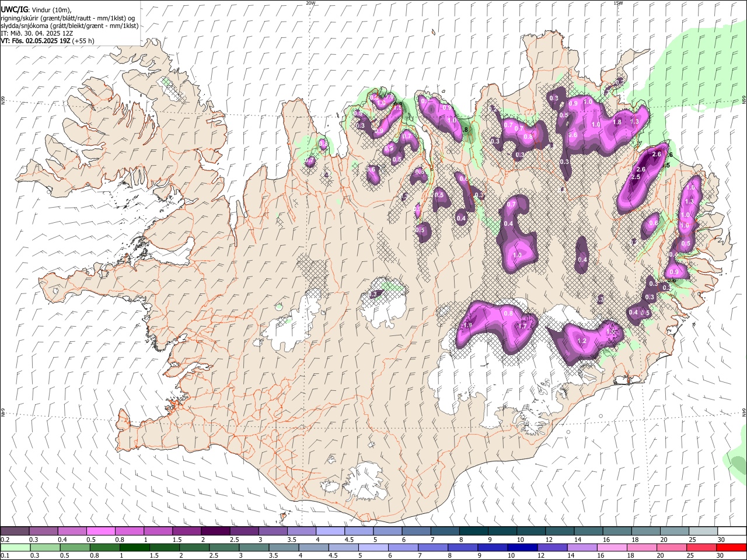Click the '1.7' precipitation value on the map

coord(522,327)
